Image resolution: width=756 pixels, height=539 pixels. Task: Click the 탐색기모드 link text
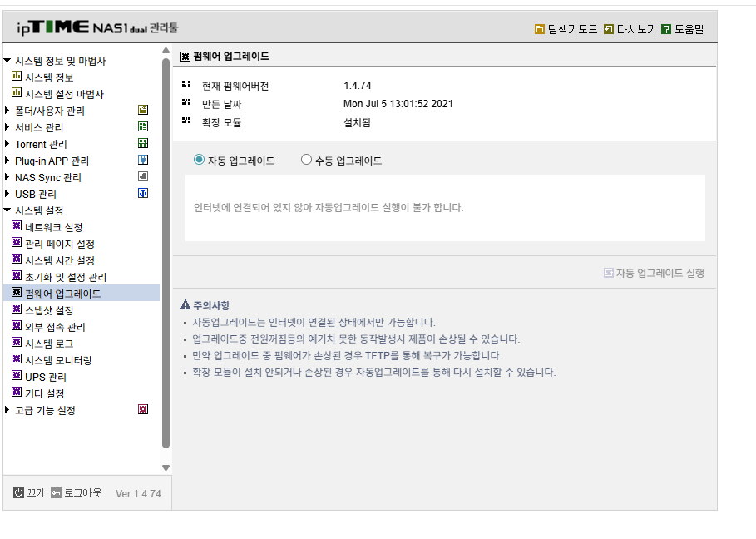[572, 29]
